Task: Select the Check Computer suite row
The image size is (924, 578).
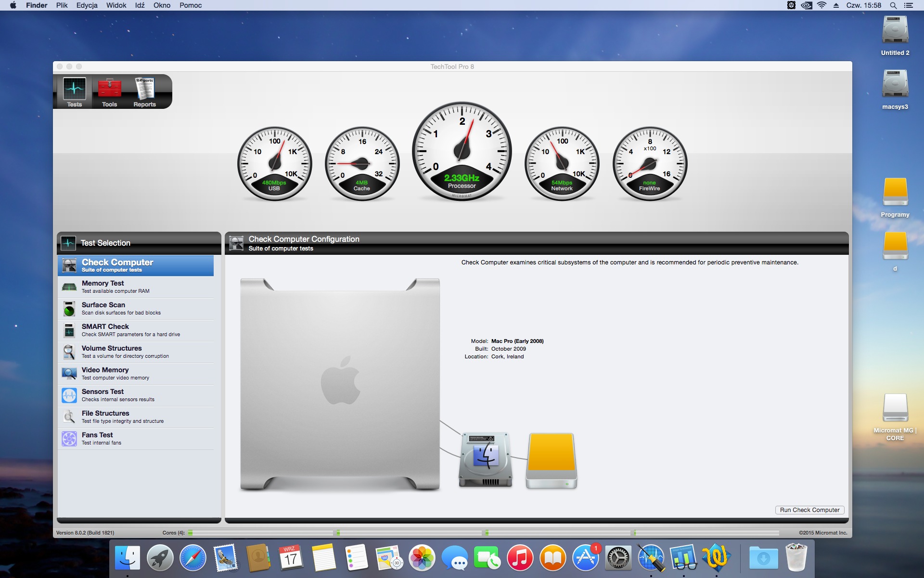Action: 136,265
